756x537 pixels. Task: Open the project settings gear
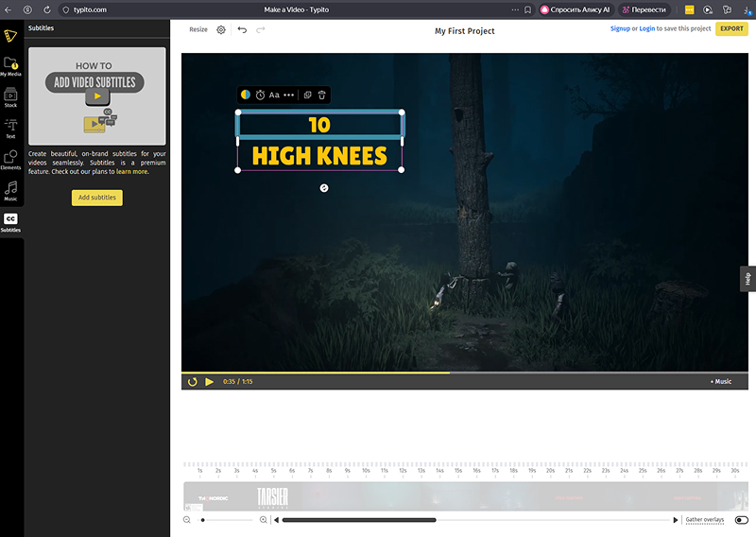point(221,30)
